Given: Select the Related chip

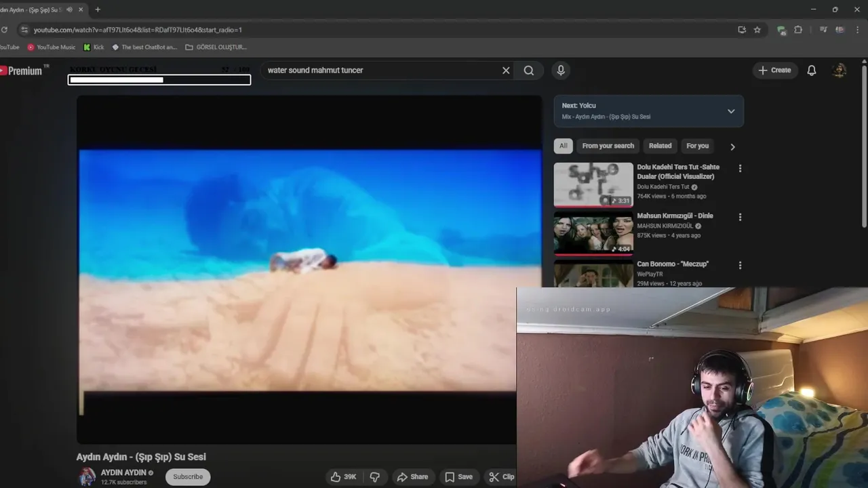Looking at the screenshot, I should (x=660, y=146).
